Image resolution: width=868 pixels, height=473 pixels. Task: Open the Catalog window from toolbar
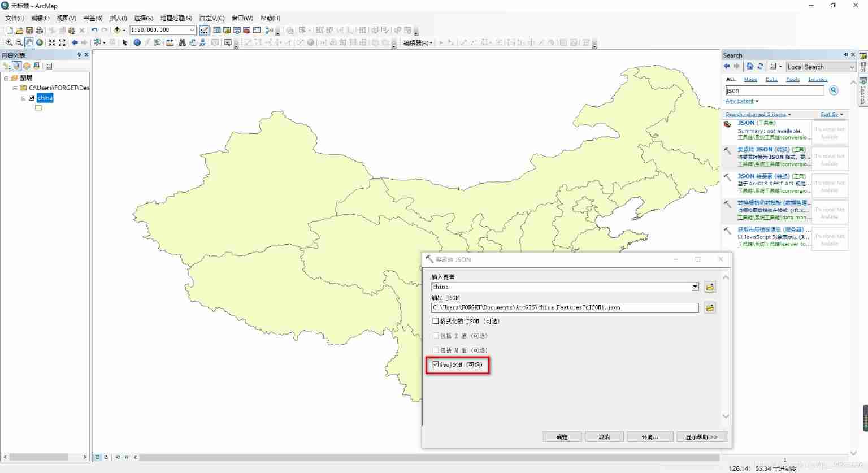(x=227, y=30)
